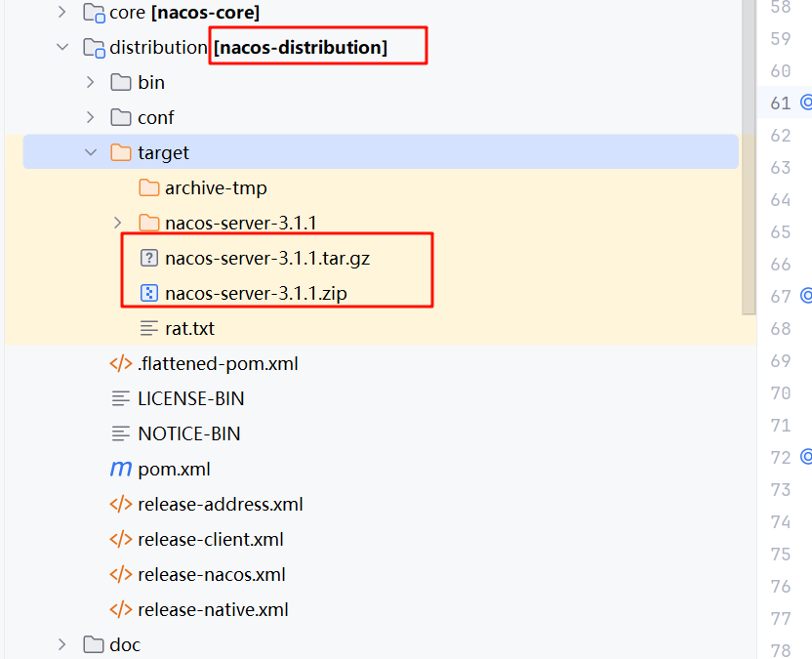Click the core module folder icon

click(95, 13)
